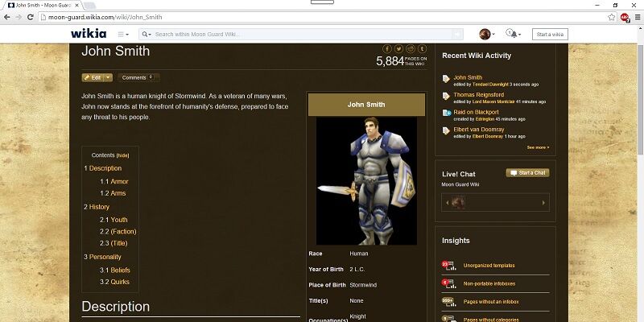
Task: Open Unorganized templates insight
Action: [x=489, y=266]
